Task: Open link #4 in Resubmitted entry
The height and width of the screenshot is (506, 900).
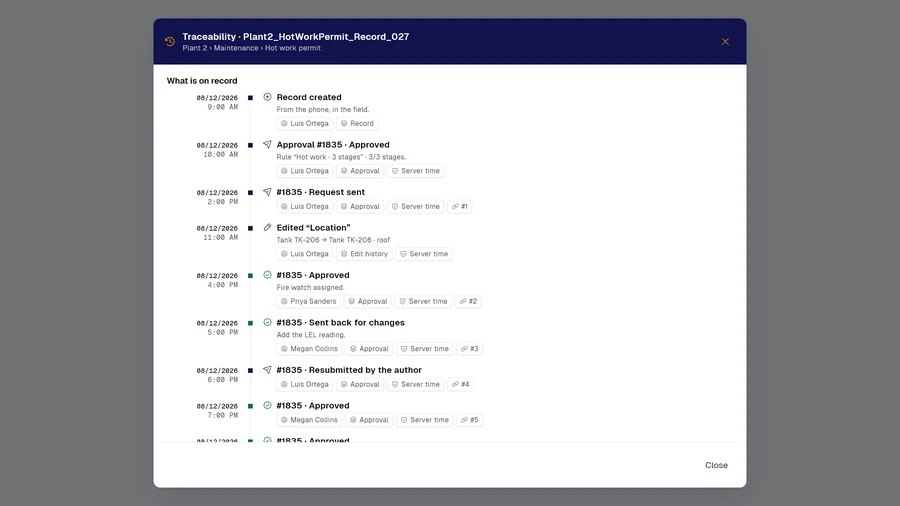Action: pos(460,384)
